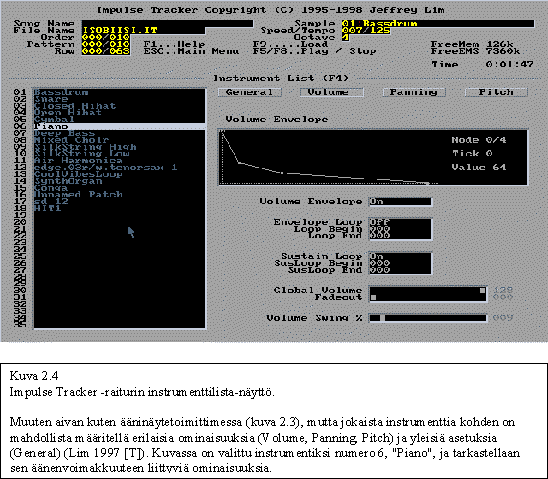Click the Song Name field
Screen dimensions: 548x479
click(167, 23)
